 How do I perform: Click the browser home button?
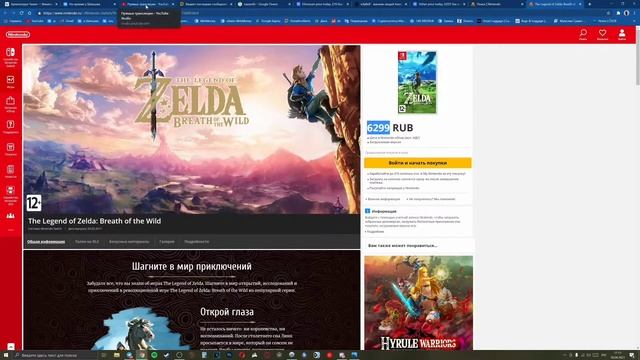29,13
